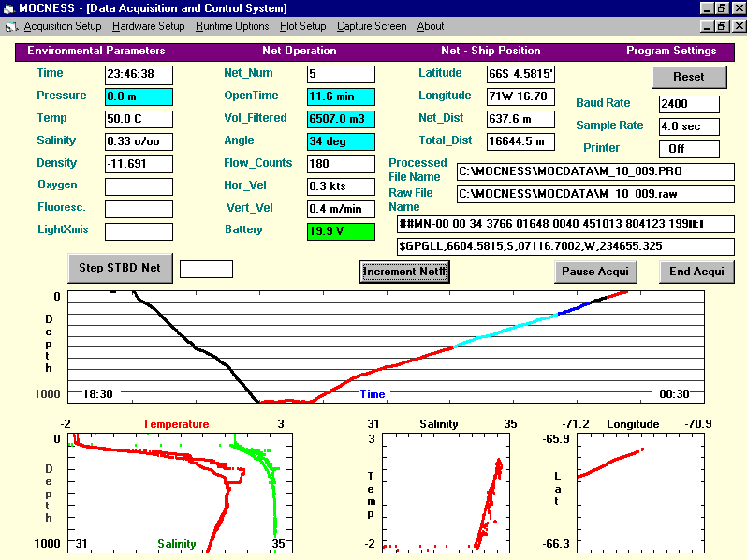
Task: Click the empty box beside Step STBD Net
Action: point(206,269)
